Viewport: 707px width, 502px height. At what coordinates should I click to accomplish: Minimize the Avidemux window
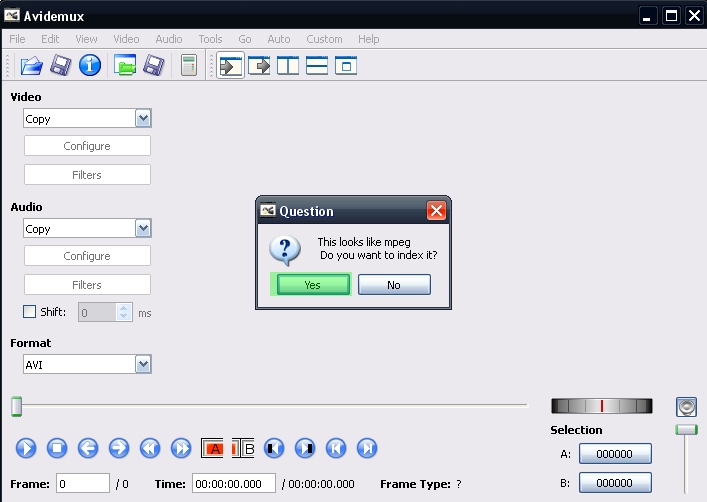pos(647,16)
